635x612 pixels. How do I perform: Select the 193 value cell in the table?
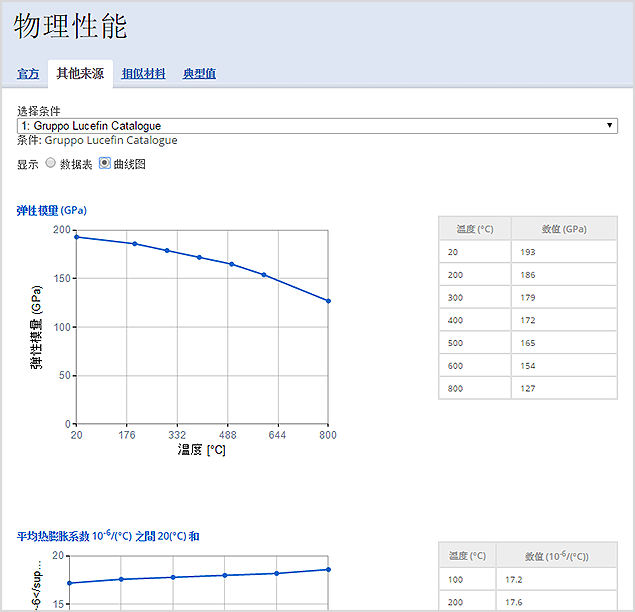(564, 252)
